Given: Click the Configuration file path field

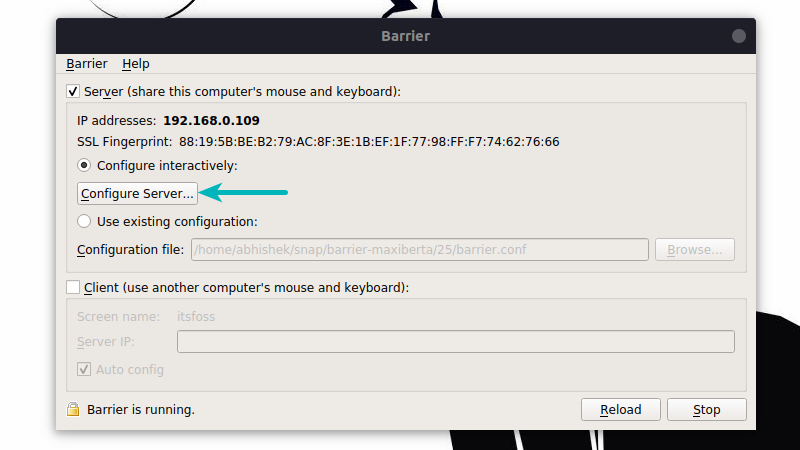Looking at the screenshot, I should [x=420, y=249].
